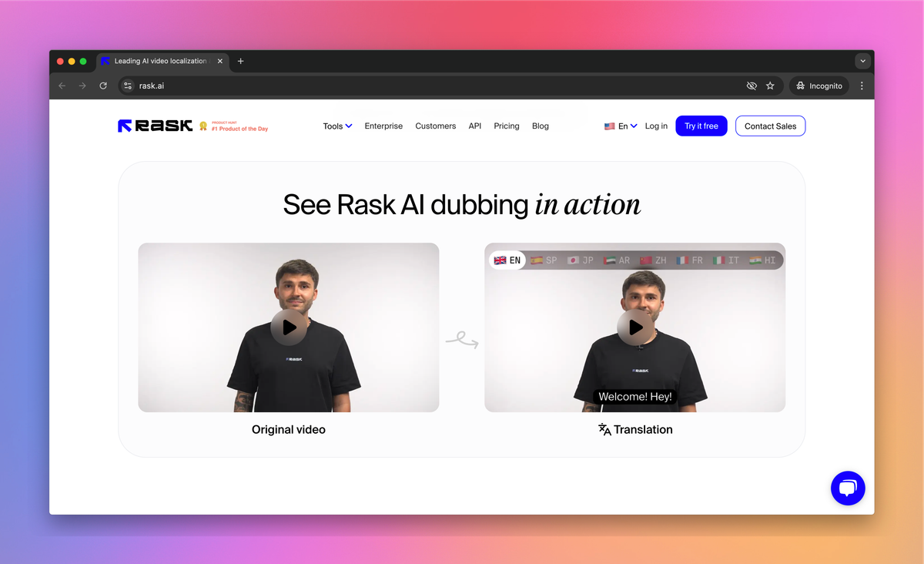The width and height of the screenshot is (924, 564).
Task: Expand the tab search dropdown
Action: click(862, 61)
